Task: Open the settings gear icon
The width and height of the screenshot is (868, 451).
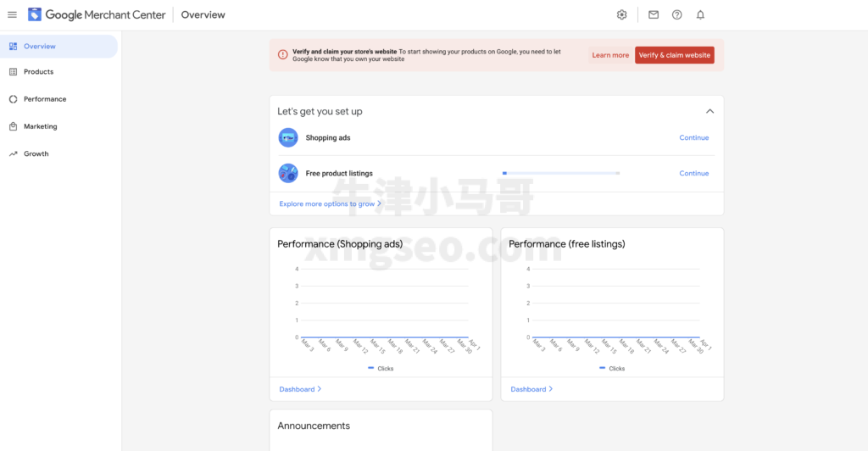Action: click(x=621, y=15)
